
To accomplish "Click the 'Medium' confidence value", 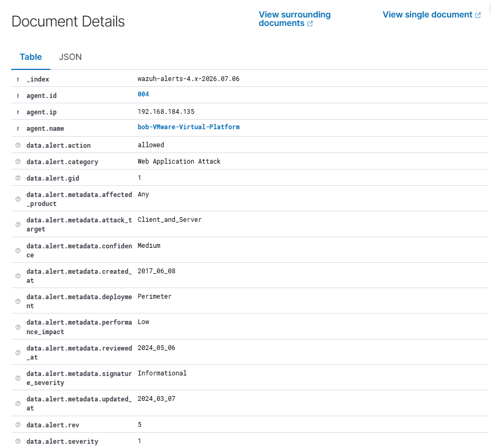I will (149, 246).
